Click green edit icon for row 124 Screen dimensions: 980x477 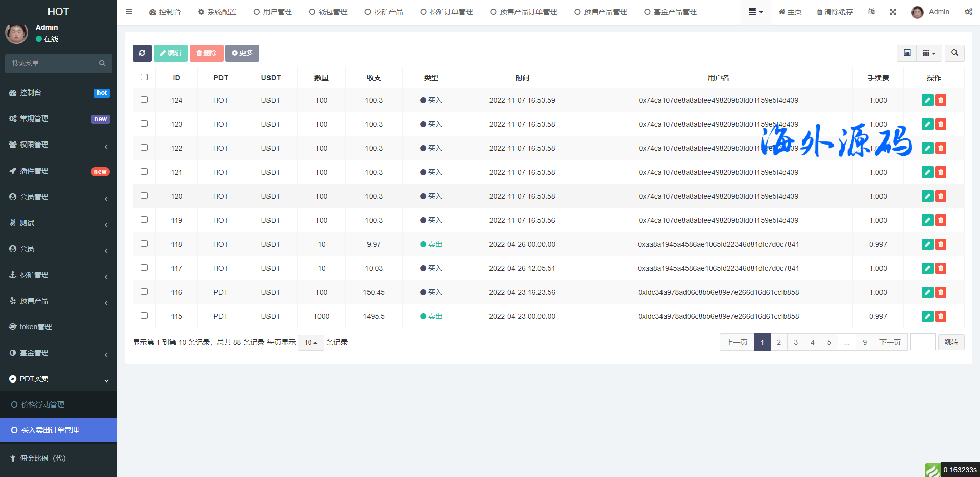[x=927, y=100]
